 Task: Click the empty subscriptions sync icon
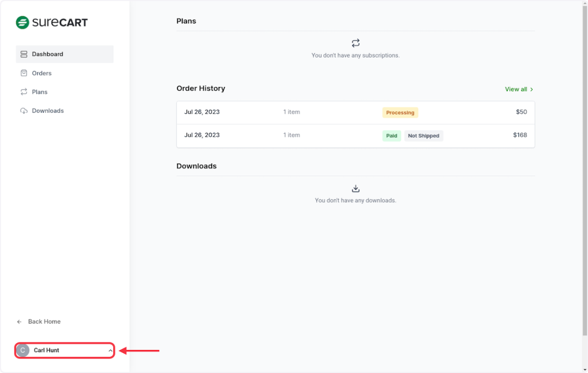(x=355, y=43)
